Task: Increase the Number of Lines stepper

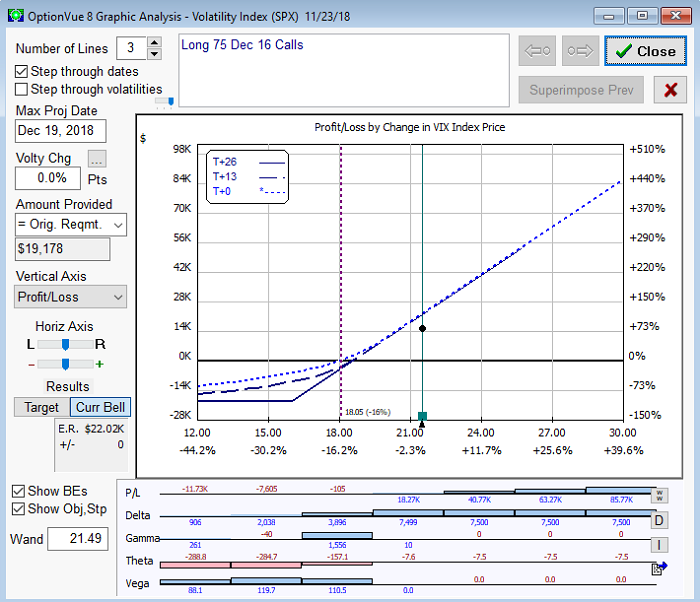Action: click(154, 43)
